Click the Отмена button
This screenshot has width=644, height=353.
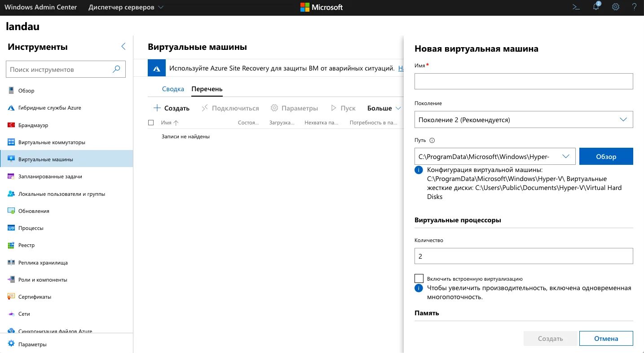click(606, 339)
